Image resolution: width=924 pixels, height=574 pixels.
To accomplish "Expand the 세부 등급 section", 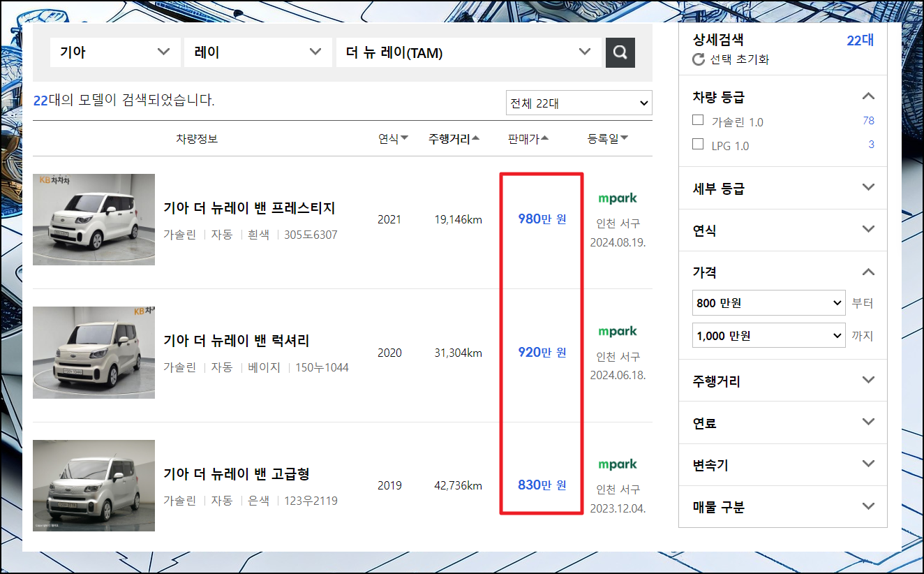I will point(868,187).
